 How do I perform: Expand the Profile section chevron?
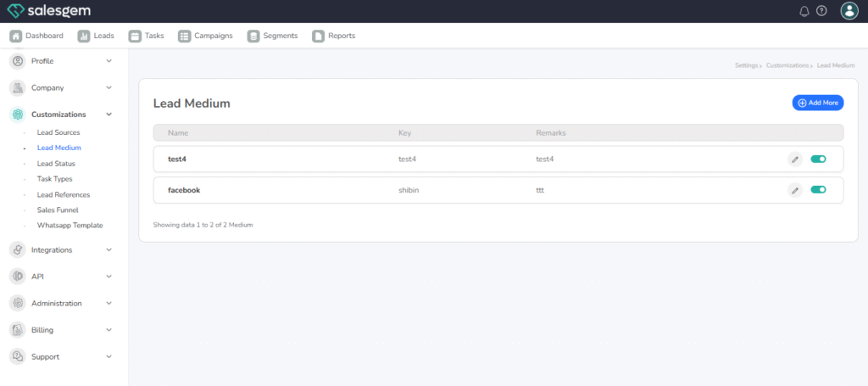coord(108,61)
